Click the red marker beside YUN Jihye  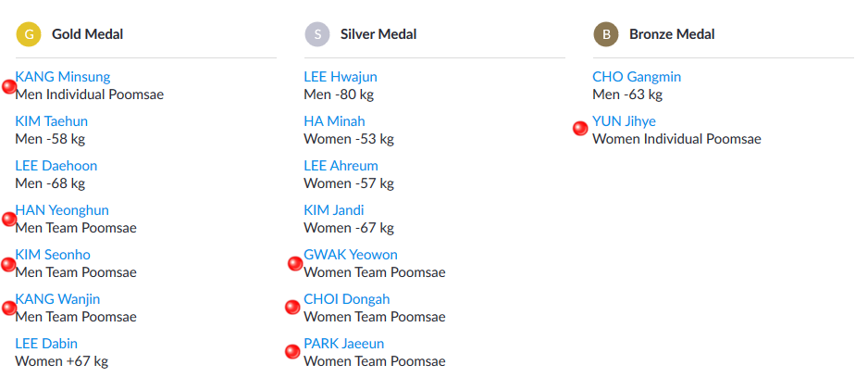click(x=580, y=129)
